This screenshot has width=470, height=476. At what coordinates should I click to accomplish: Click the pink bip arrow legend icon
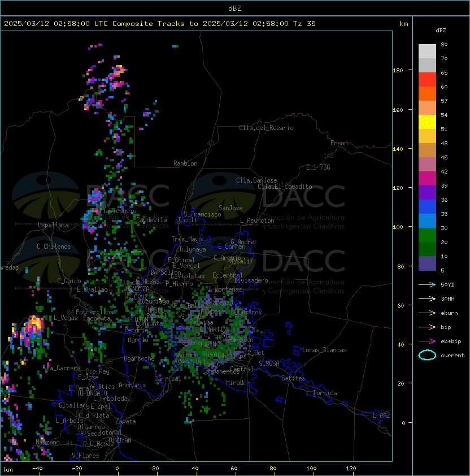[427, 327]
